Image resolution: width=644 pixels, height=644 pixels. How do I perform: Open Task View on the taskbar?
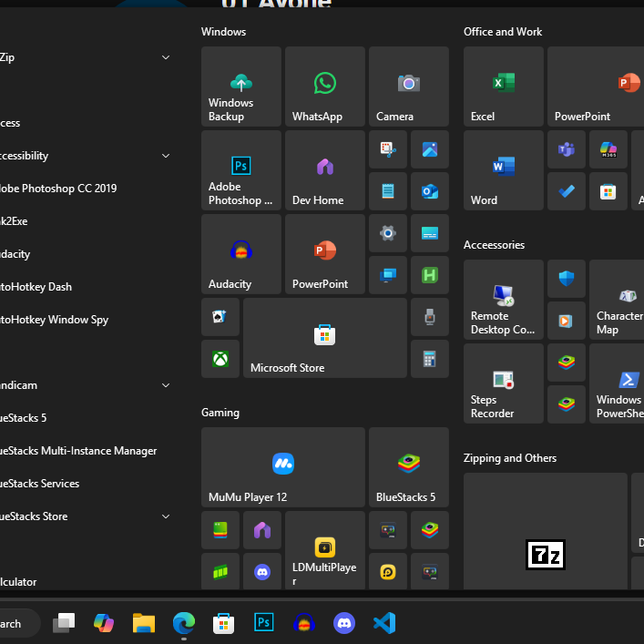point(64,623)
